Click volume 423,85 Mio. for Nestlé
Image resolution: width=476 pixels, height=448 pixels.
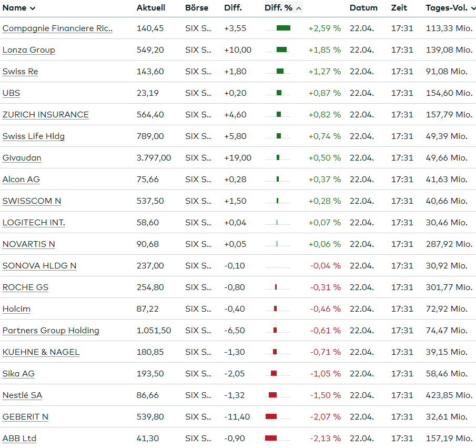(449, 395)
